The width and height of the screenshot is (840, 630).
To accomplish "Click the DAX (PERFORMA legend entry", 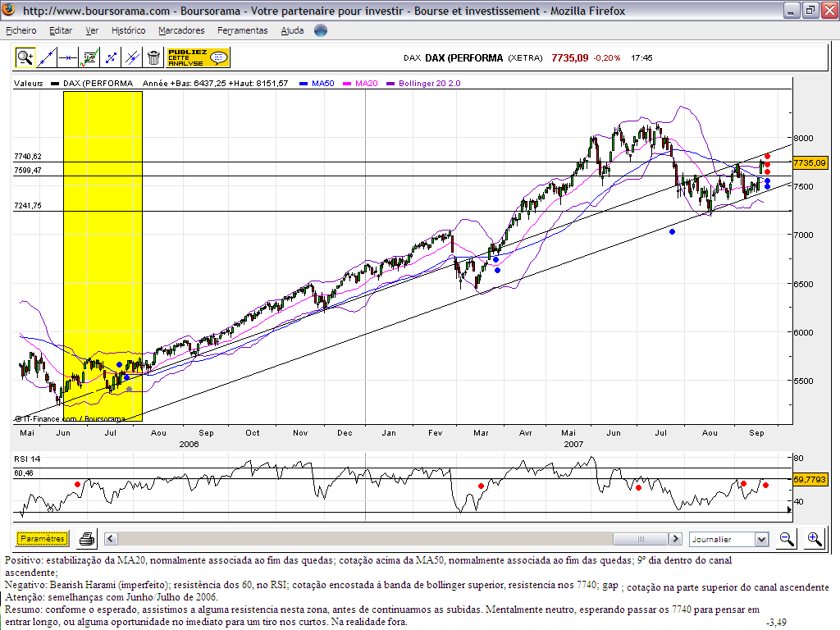I will pyautogui.click(x=98, y=84).
